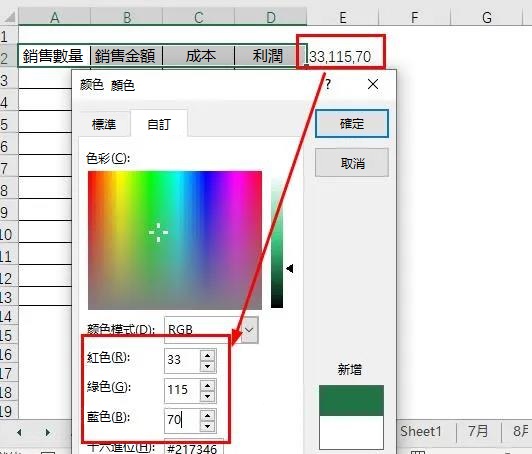Select column G header
This screenshot has height=454, width=532.
487,17
